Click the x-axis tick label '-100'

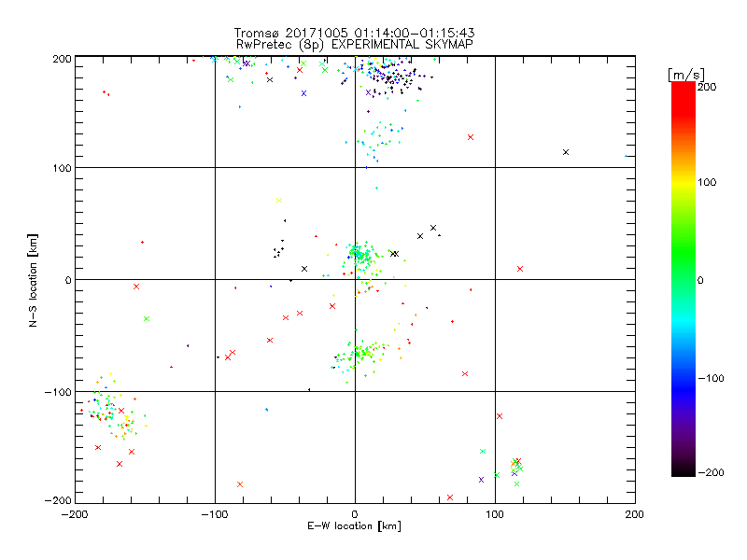[215, 514]
